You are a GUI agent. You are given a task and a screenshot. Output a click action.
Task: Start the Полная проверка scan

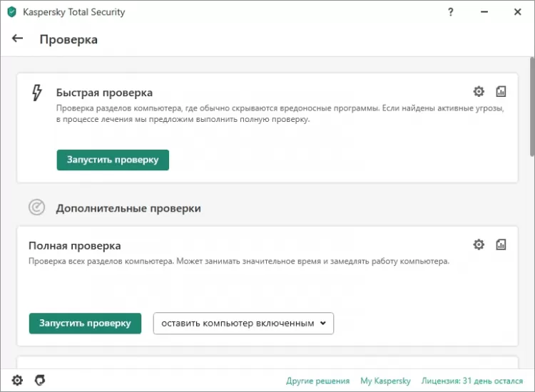coord(85,323)
